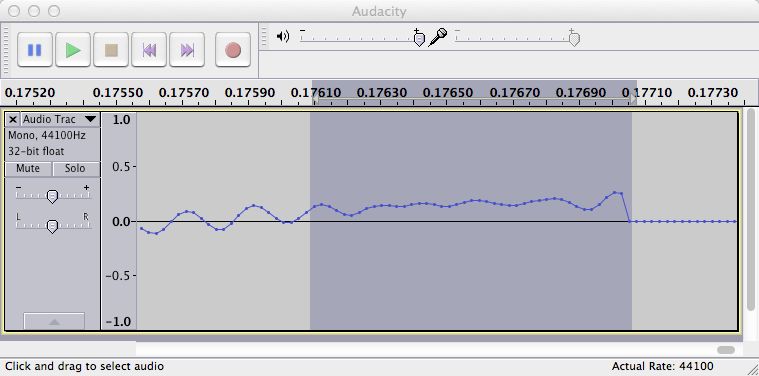The image size is (759, 376).
Task: Click the Pause transport button
Action: (x=35, y=50)
